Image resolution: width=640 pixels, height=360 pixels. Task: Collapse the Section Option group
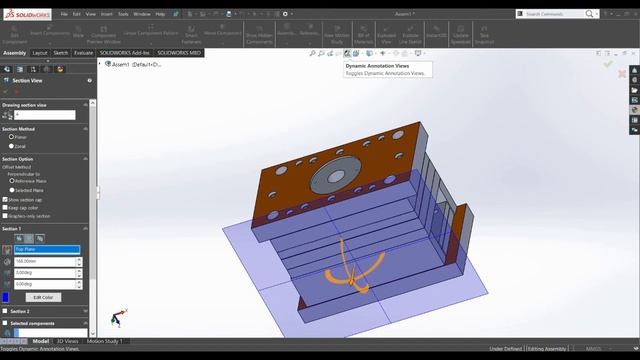pyautogui.click(x=85, y=159)
